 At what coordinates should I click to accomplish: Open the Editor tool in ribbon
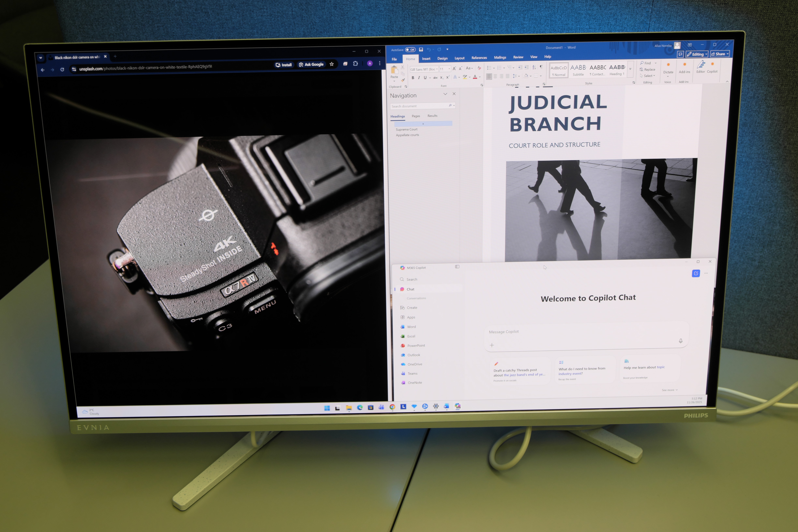tap(701, 66)
